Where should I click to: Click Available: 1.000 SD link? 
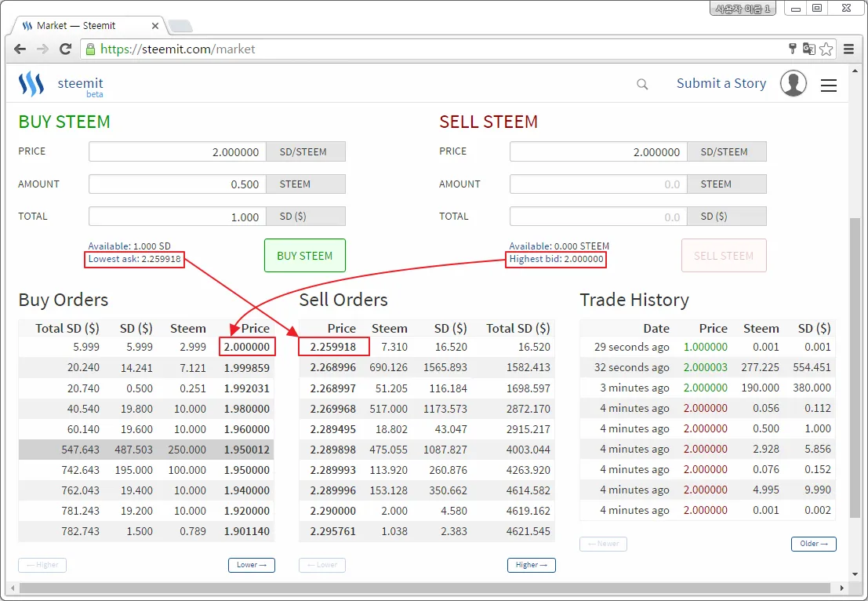[x=129, y=246]
